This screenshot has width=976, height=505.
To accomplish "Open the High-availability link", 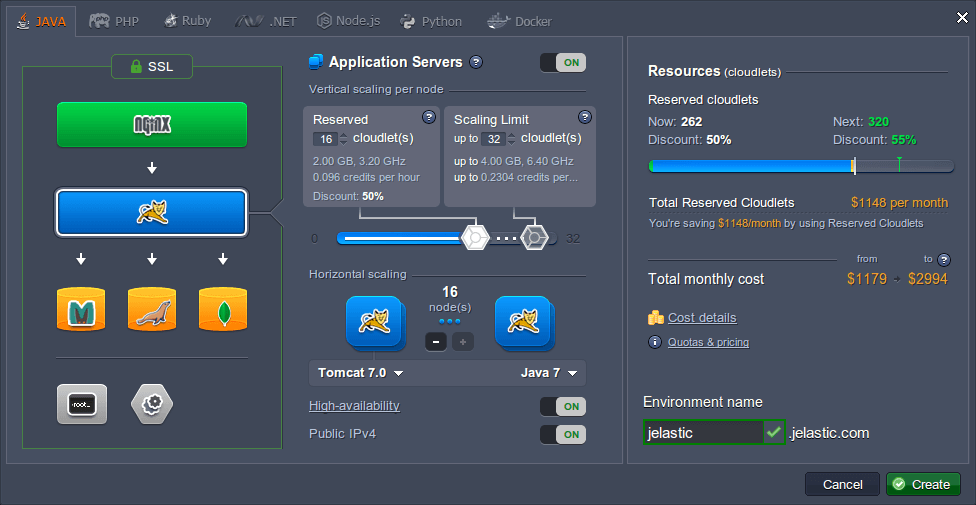I will click(354, 406).
